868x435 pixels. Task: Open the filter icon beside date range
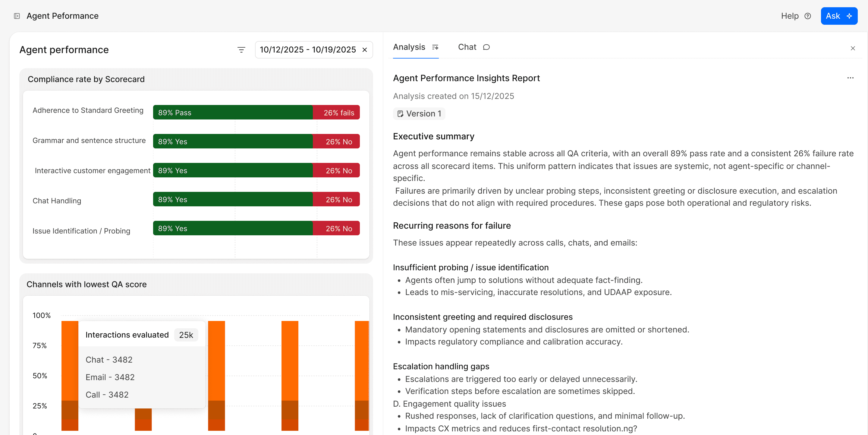[x=241, y=49]
